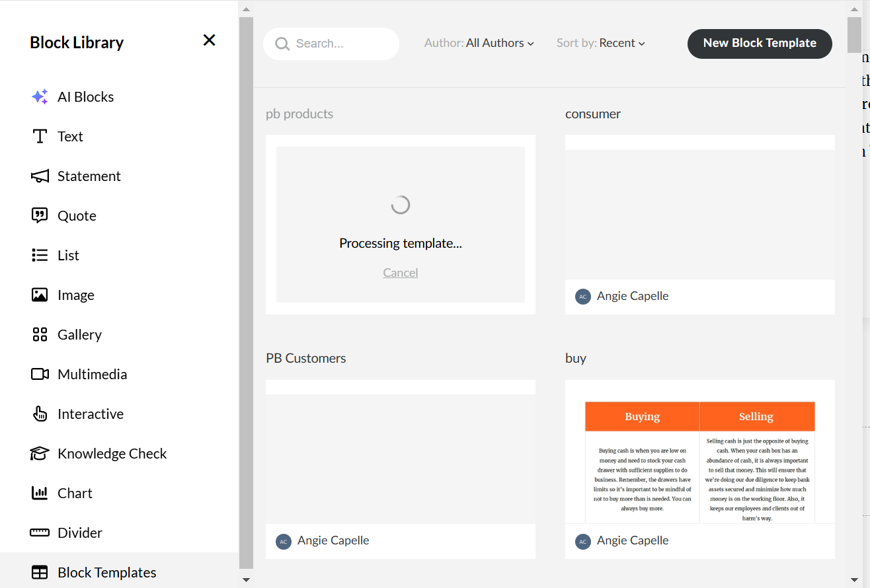This screenshot has height=588, width=870.
Task: Click the consumer template title
Action: [593, 114]
